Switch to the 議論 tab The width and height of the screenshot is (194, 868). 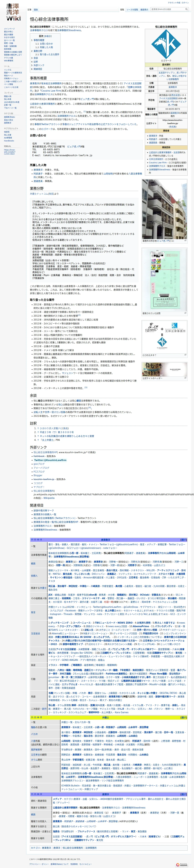[36, 10]
